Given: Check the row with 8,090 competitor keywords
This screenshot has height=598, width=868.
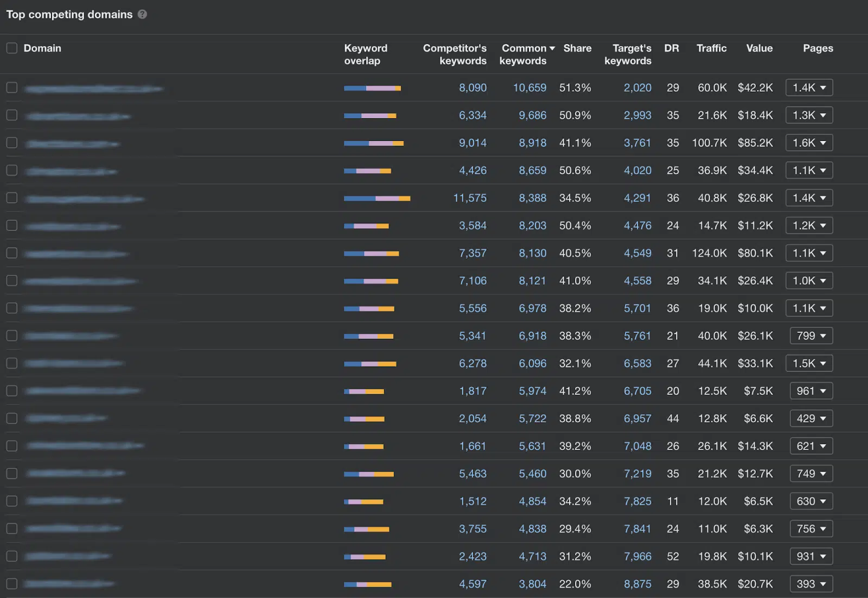Looking at the screenshot, I should pyautogui.click(x=12, y=88).
